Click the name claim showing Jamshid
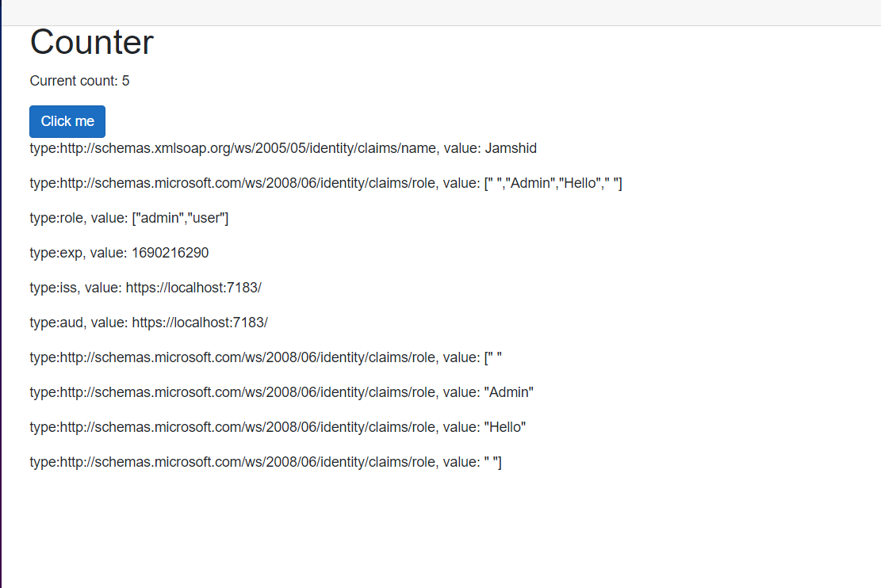The height and width of the screenshot is (588, 881). [x=283, y=148]
